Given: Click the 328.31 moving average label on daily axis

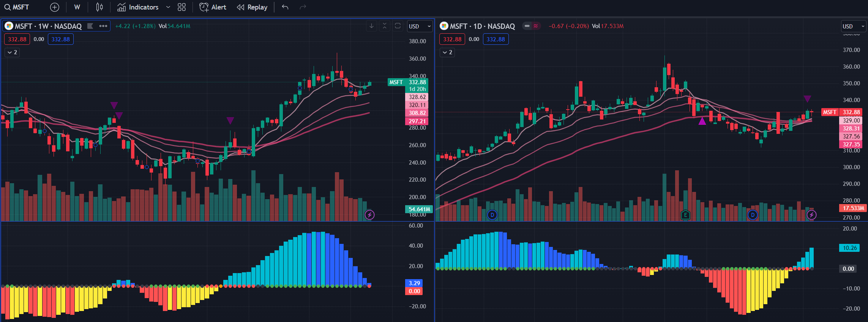Looking at the screenshot, I should point(851,129).
